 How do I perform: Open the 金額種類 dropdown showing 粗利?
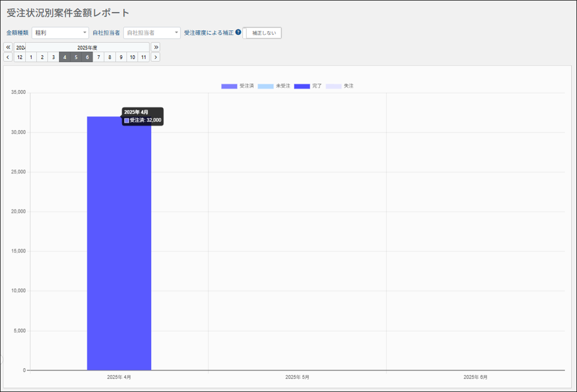point(60,33)
